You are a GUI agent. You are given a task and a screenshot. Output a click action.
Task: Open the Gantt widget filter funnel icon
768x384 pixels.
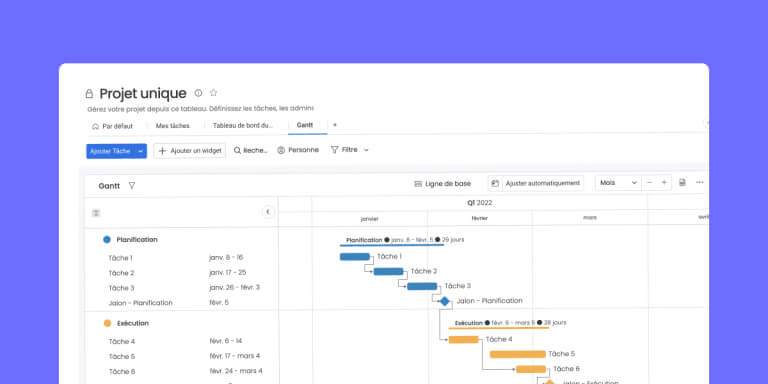tap(132, 186)
